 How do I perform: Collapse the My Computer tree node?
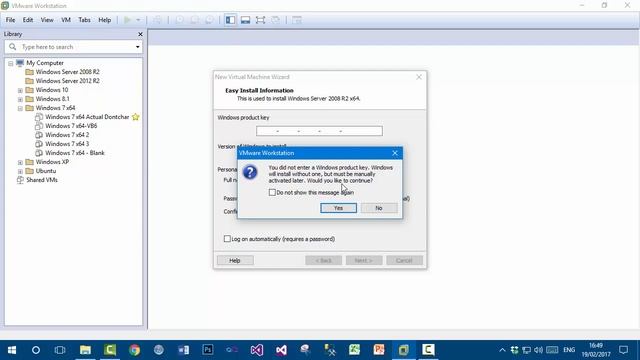tap(11, 63)
